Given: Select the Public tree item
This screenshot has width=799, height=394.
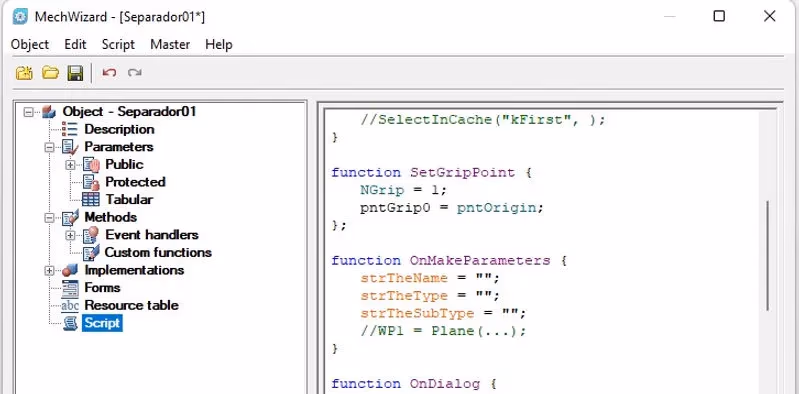Looking at the screenshot, I should point(124,164).
